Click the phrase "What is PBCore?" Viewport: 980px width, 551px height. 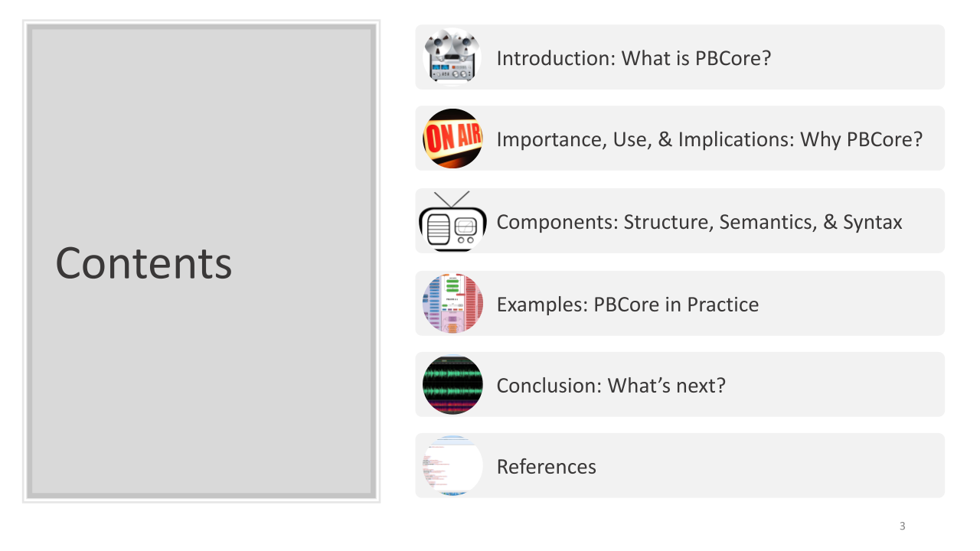point(696,58)
